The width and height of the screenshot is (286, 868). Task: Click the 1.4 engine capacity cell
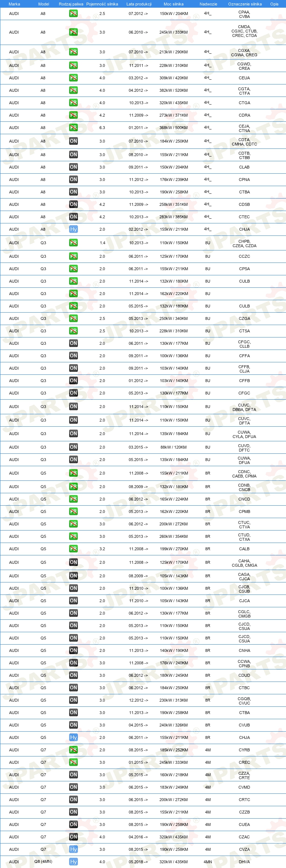(x=102, y=243)
